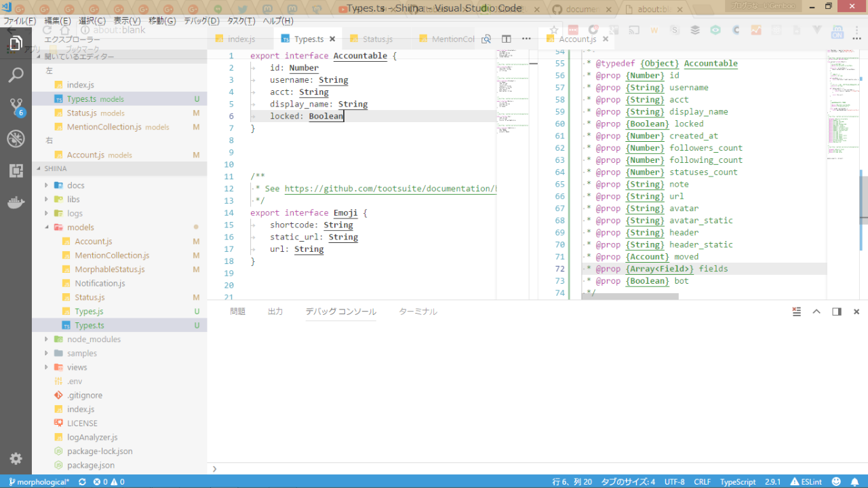The image size is (868, 488).
Task: Expand the node_modules folder
Action: (93, 339)
